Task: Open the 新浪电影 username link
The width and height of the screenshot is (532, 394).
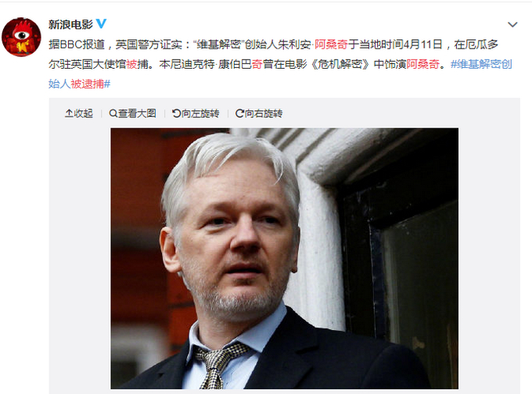Action: pos(70,24)
